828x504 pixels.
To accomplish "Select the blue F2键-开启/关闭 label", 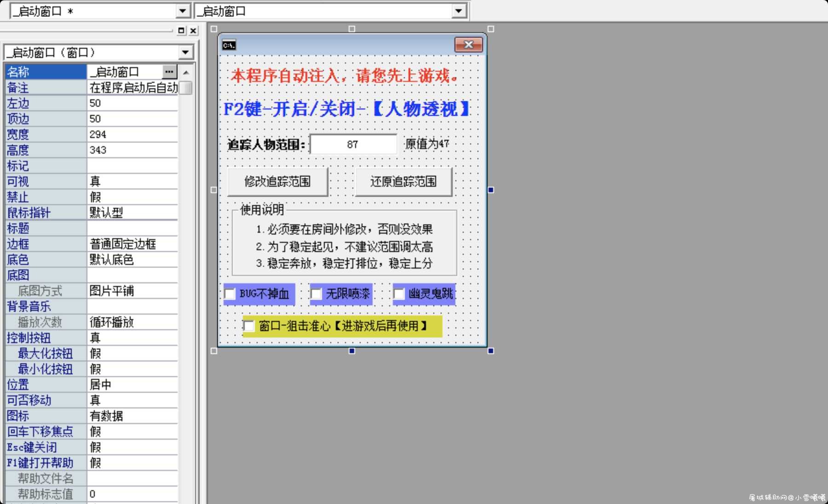I will click(346, 109).
